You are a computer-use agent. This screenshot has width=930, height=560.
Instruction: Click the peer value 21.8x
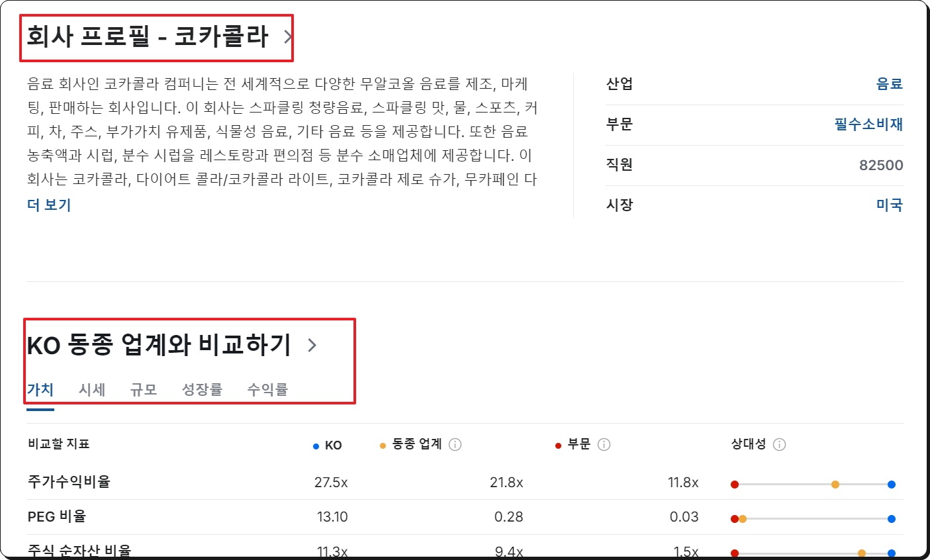[506, 483]
